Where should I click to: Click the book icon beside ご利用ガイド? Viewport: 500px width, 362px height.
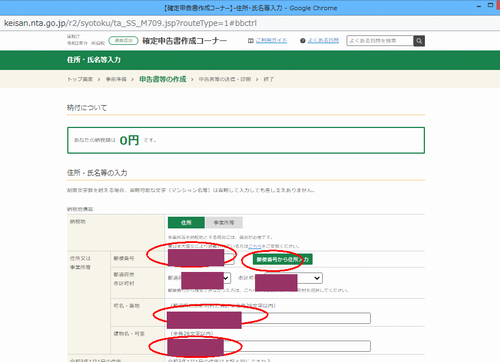pyautogui.click(x=251, y=41)
